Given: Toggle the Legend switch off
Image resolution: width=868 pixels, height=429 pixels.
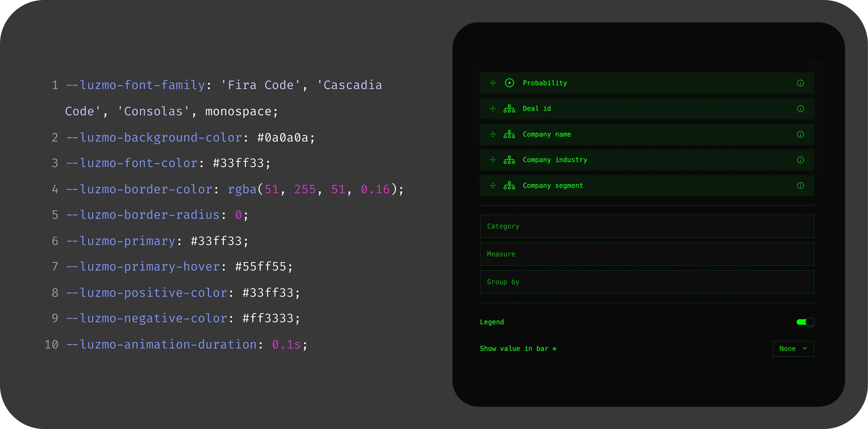Looking at the screenshot, I should point(805,322).
